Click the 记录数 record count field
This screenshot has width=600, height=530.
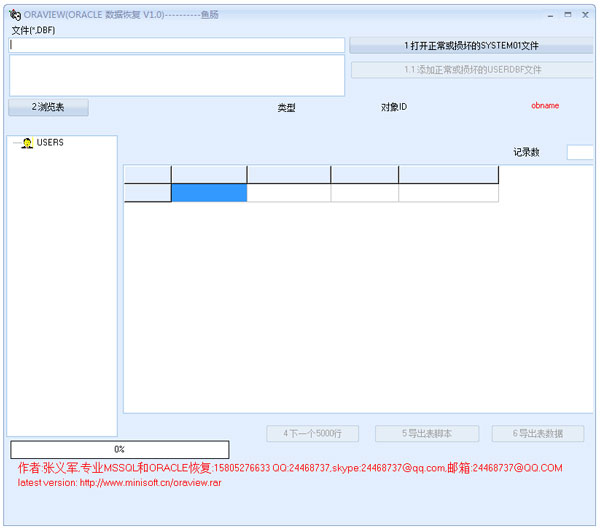click(579, 152)
